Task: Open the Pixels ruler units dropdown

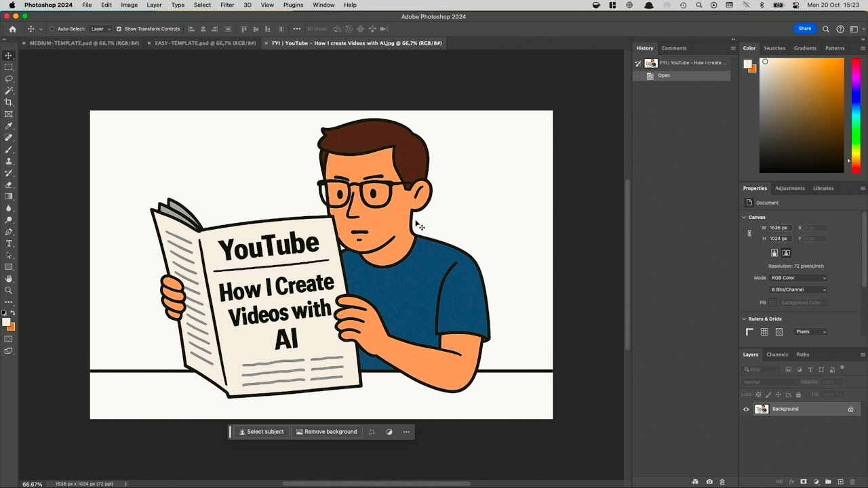Action: click(811, 331)
